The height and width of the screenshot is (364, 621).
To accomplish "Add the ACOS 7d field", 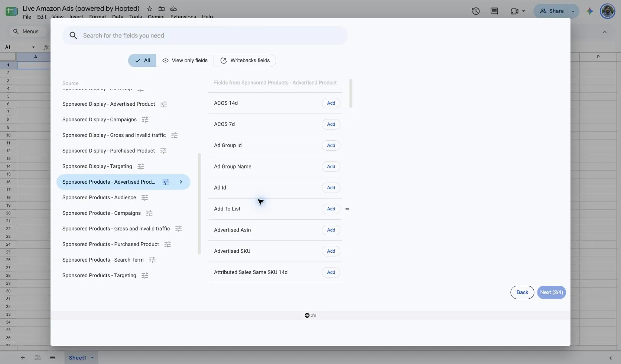I will click(x=331, y=124).
